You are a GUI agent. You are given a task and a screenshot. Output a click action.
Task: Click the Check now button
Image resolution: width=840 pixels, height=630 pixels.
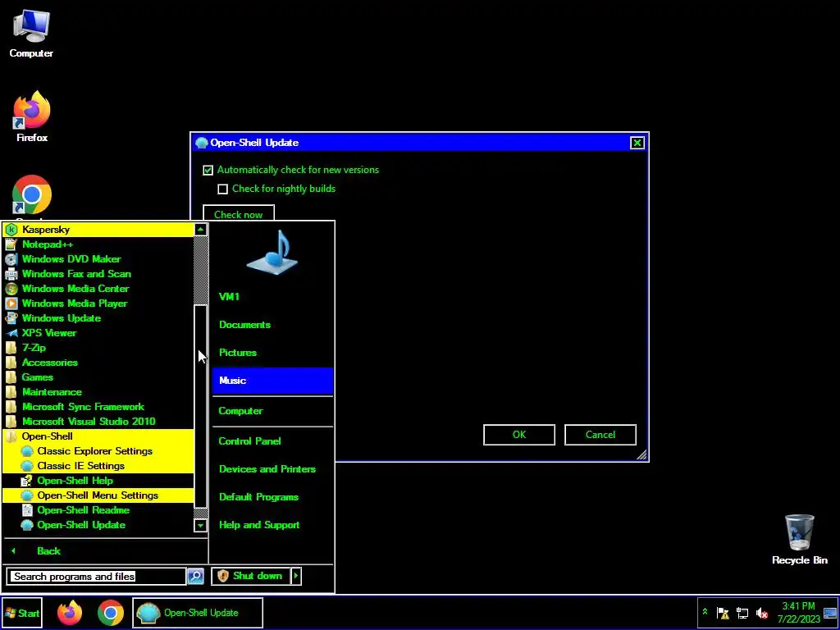(239, 214)
